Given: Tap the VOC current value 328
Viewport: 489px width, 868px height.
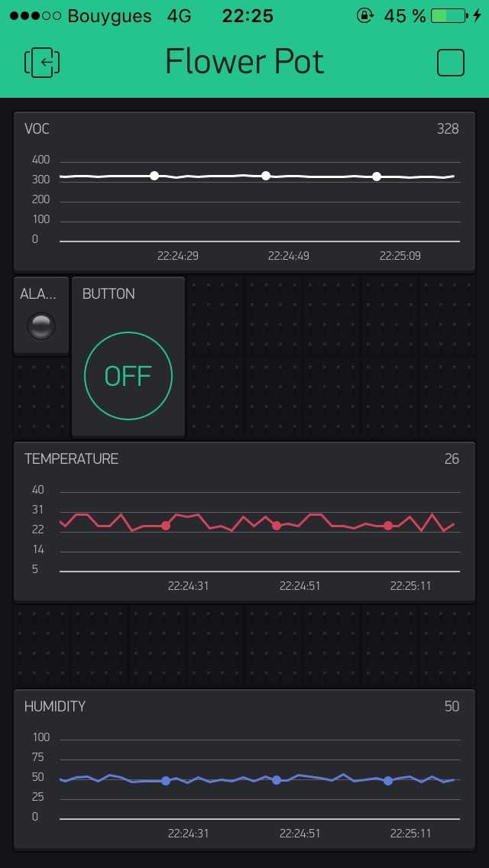Looking at the screenshot, I should (x=448, y=128).
